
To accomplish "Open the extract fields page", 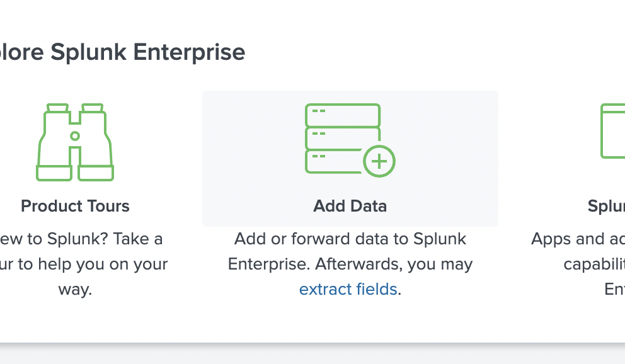I will click(348, 289).
